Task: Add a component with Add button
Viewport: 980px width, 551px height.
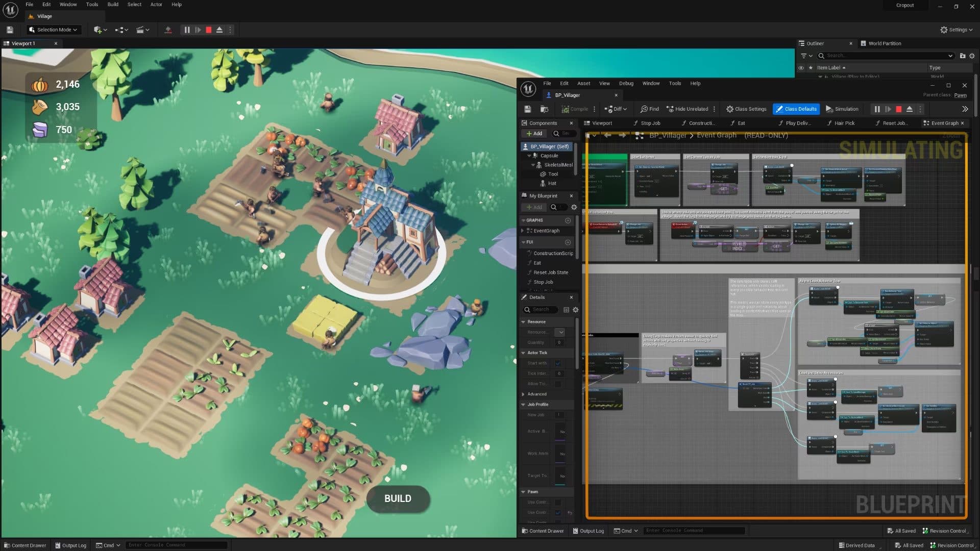Action: coord(534,134)
